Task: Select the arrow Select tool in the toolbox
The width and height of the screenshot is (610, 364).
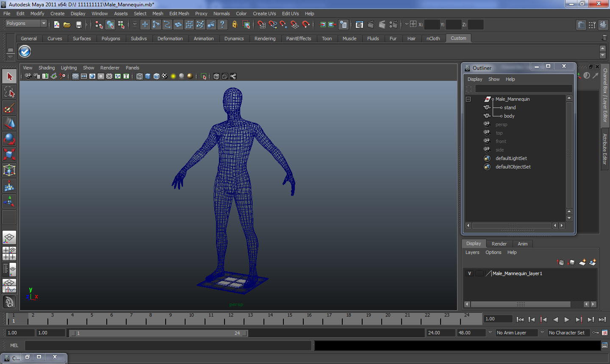Action: tap(9, 77)
